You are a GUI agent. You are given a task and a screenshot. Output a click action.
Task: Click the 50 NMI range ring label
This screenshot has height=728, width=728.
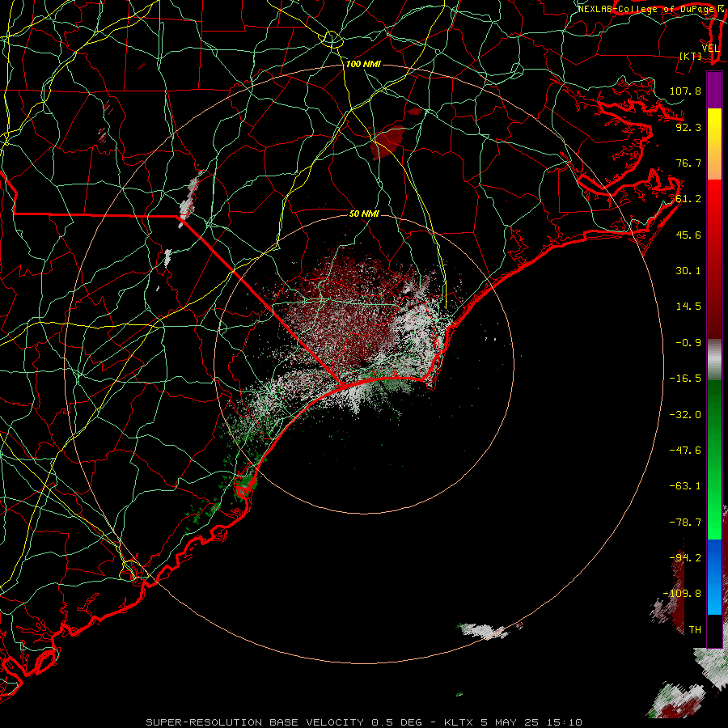coord(364,214)
